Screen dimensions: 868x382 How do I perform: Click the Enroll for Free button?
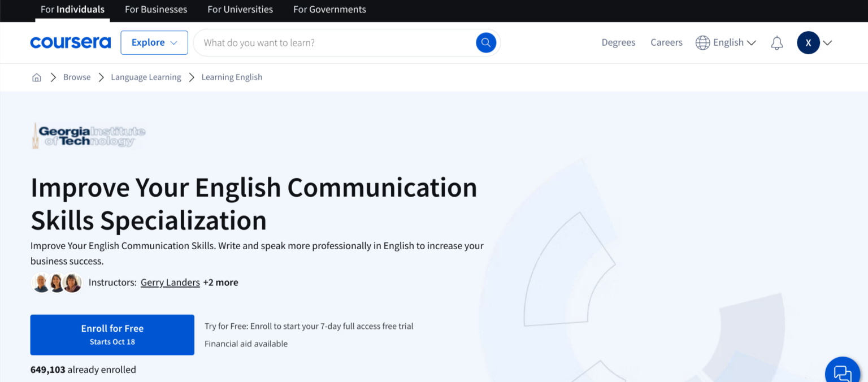112,334
